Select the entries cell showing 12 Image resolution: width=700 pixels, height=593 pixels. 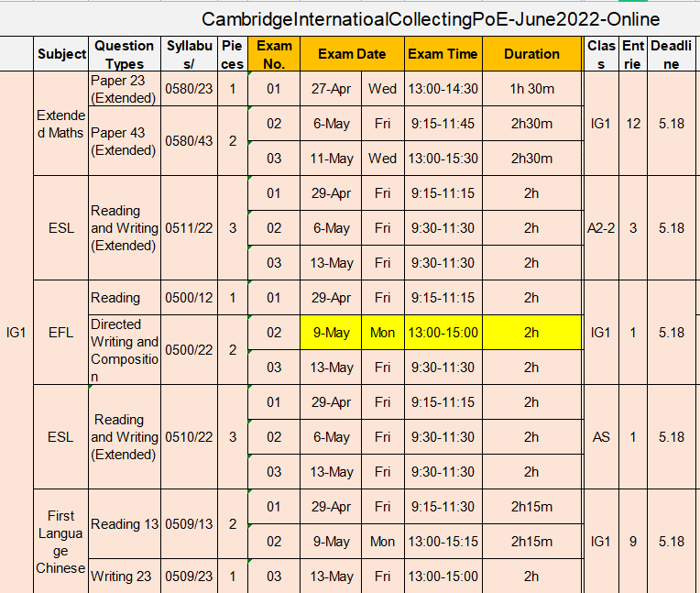click(633, 124)
